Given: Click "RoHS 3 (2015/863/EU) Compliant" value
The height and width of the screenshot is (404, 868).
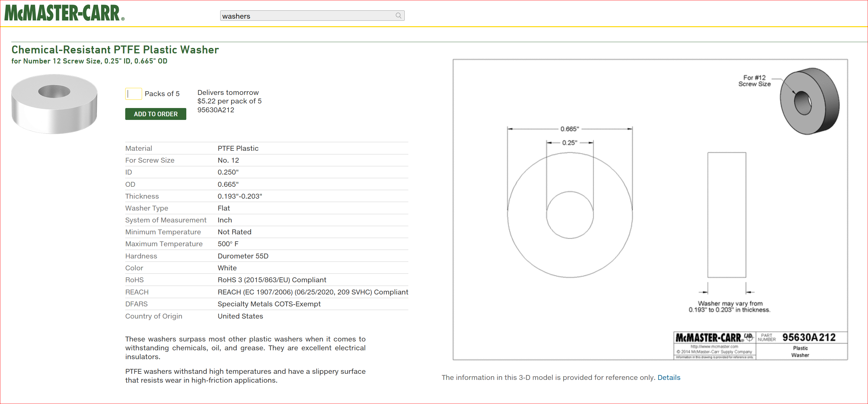Looking at the screenshot, I should [272, 280].
